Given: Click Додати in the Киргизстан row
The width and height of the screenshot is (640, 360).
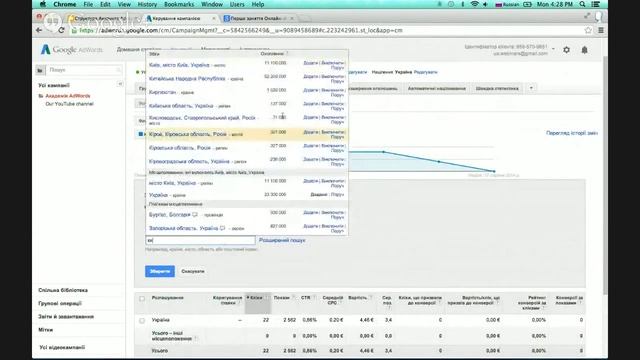Looking at the screenshot, I should pyautogui.click(x=311, y=90).
